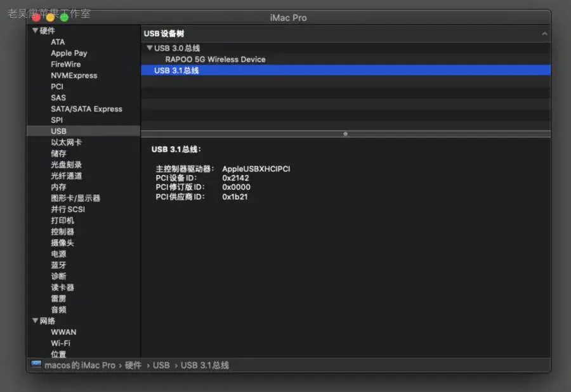Select SPI in the sidebar
Image resolution: width=571 pixels, height=392 pixels.
click(56, 120)
